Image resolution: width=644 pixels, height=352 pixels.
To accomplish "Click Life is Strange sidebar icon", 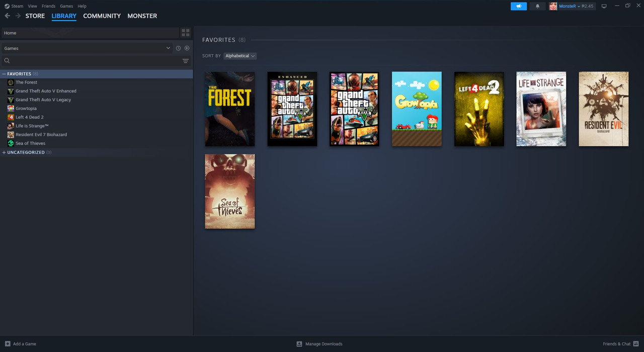I will click(11, 126).
